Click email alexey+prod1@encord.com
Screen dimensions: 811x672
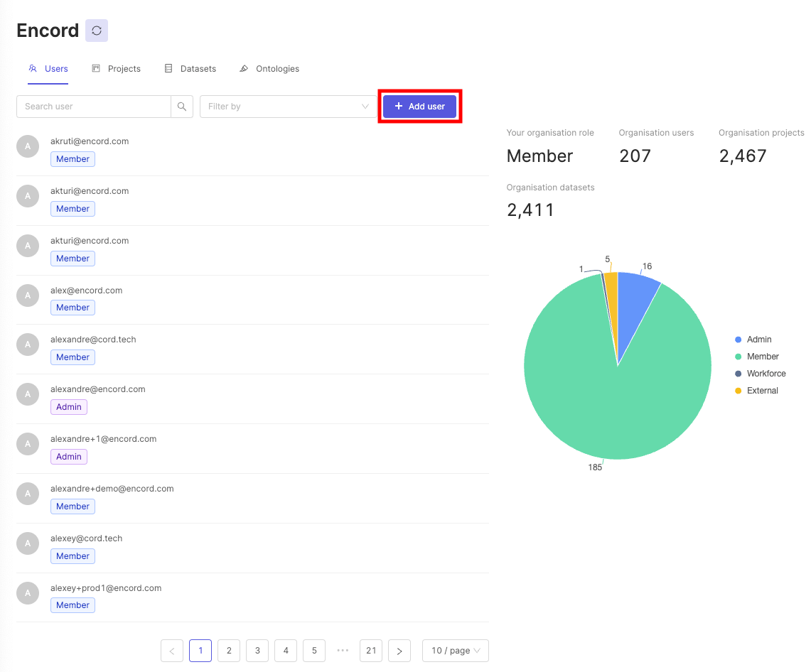pyautogui.click(x=106, y=587)
